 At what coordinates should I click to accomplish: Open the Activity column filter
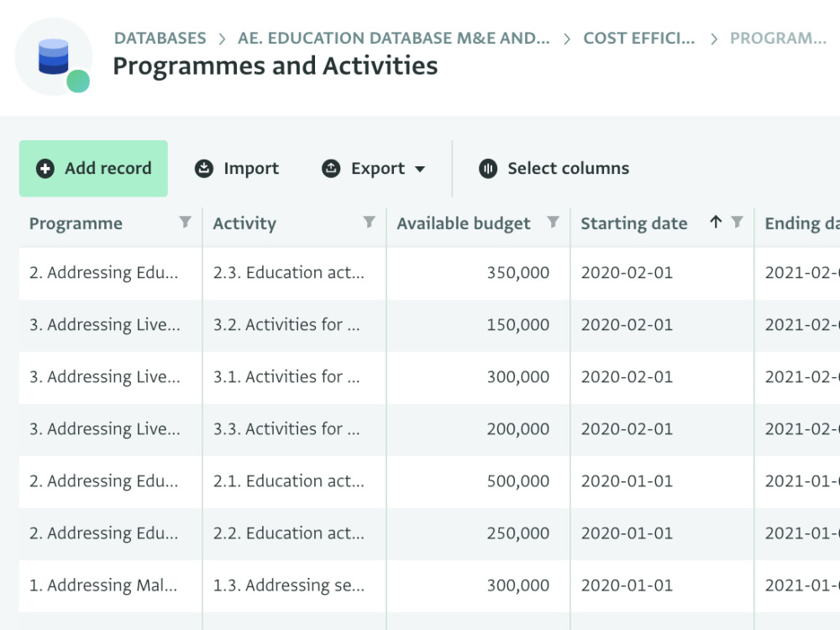(369, 223)
